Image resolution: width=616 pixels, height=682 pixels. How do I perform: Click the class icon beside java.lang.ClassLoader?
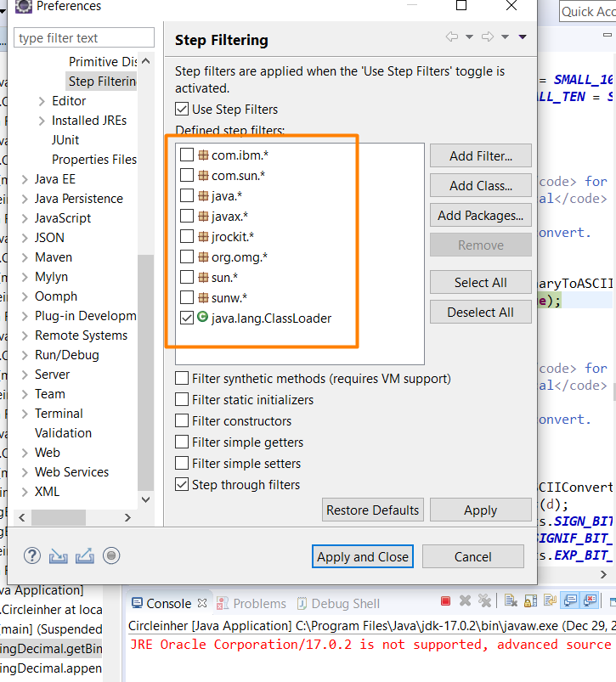pyautogui.click(x=202, y=317)
